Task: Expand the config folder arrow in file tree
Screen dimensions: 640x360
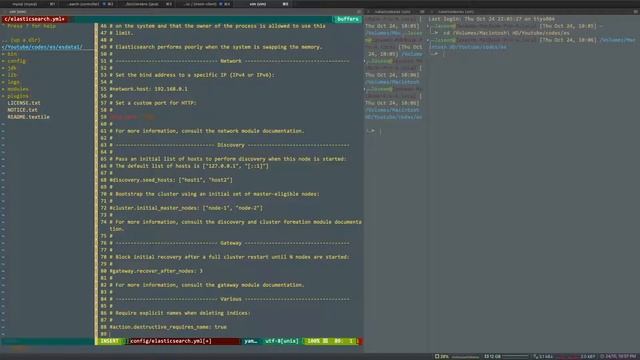Action: [x=3, y=61]
